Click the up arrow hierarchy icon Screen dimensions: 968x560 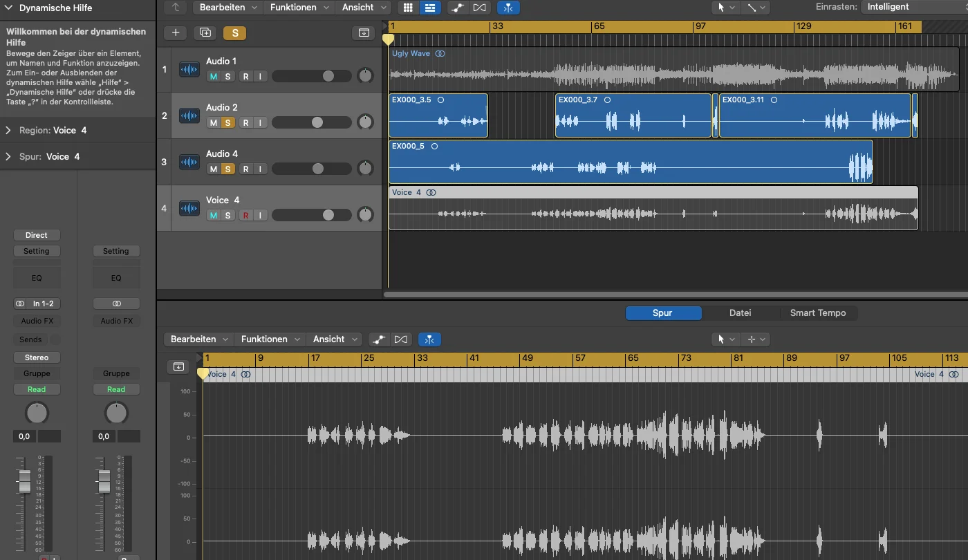176,8
